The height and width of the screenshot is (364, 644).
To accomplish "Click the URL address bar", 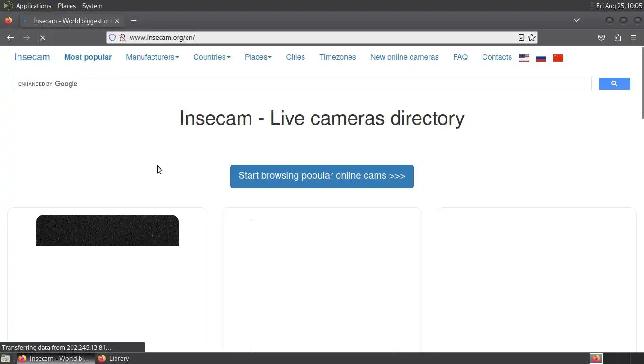I will pyautogui.click(x=321, y=37).
